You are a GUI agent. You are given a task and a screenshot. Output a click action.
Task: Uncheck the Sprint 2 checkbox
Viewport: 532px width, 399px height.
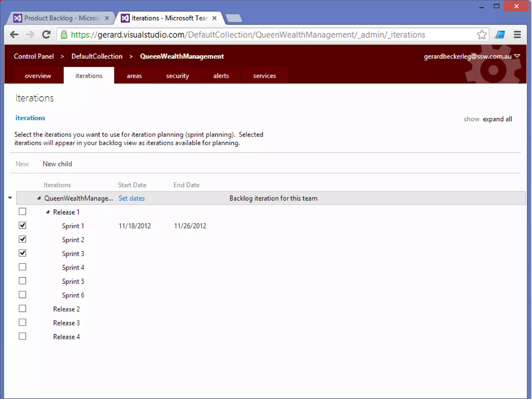pyautogui.click(x=23, y=239)
